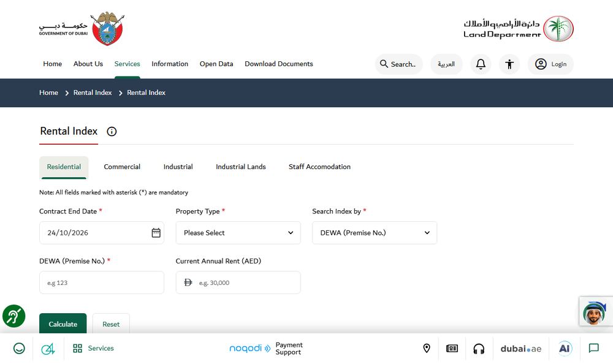The image size is (613, 364).
Task: Click the dirham currency symbol
Action: [x=188, y=282]
